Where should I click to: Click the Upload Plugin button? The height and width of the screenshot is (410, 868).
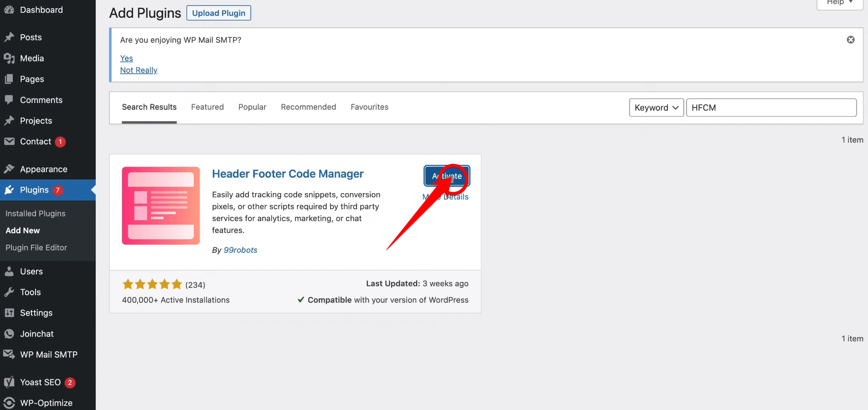(x=218, y=13)
